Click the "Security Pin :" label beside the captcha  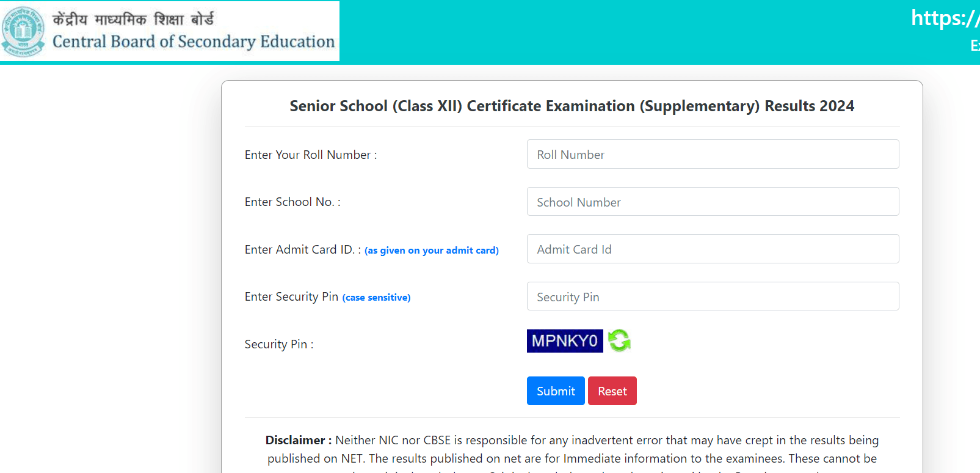(x=279, y=345)
